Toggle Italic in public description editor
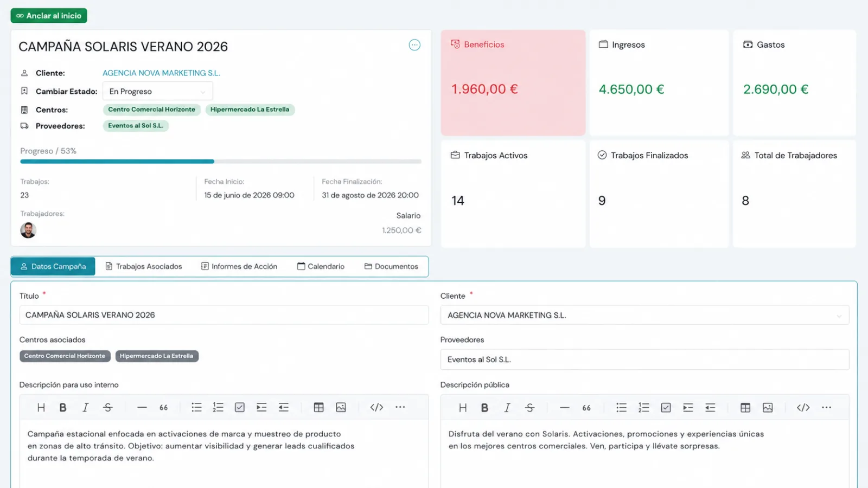 507,408
